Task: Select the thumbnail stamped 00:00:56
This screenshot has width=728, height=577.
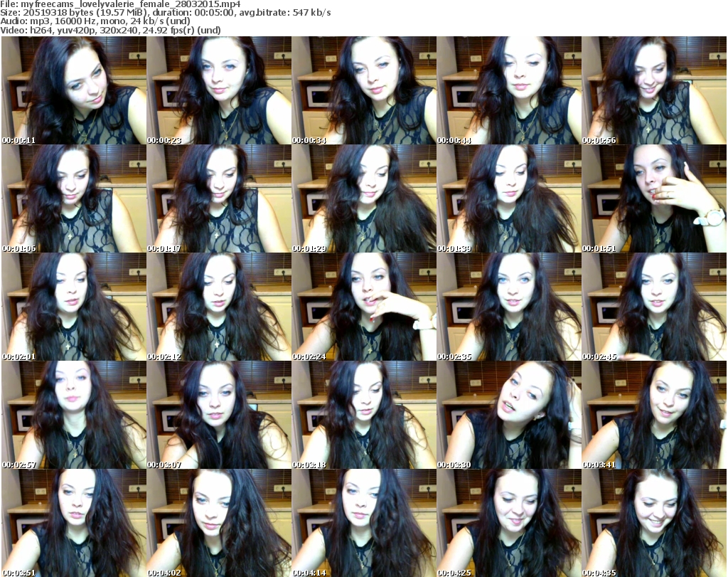Action: (x=654, y=90)
